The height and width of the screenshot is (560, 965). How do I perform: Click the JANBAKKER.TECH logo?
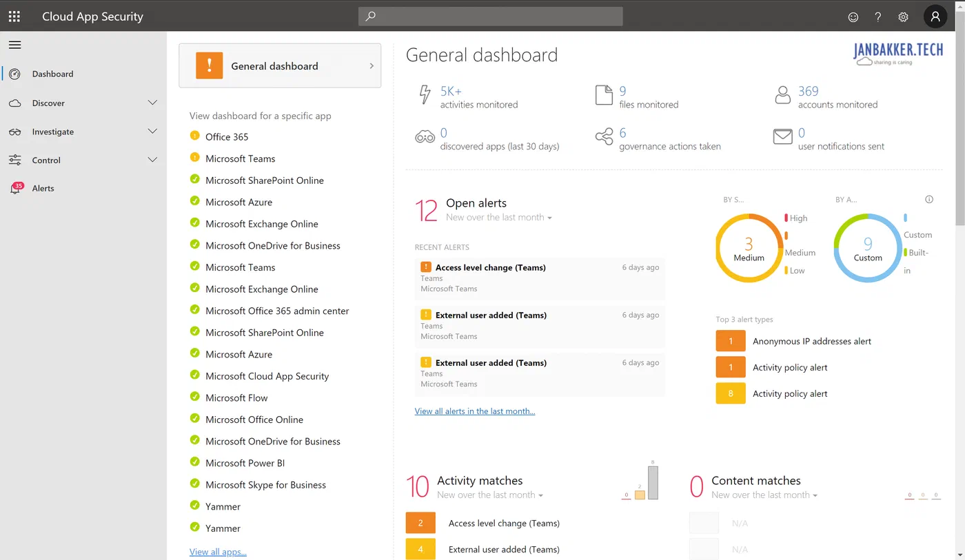tap(898, 53)
